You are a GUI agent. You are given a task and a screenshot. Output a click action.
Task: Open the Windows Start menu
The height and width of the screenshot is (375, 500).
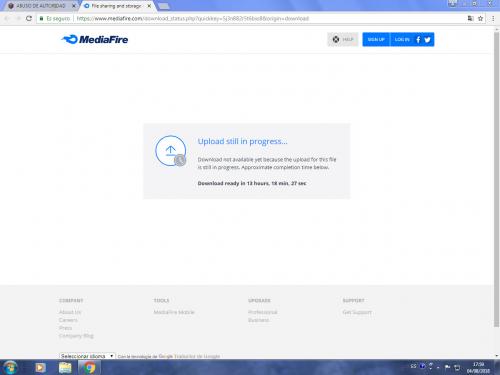[10, 367]
